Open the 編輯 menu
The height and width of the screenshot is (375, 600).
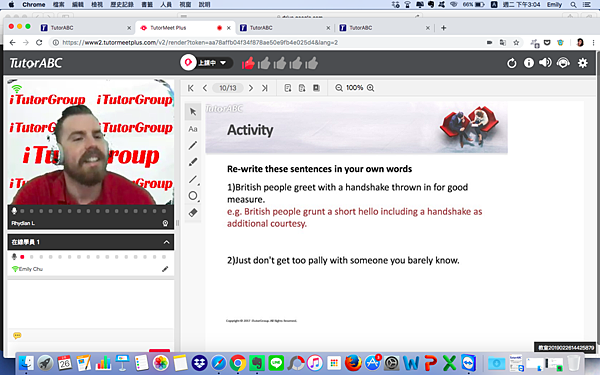point(78,5)
